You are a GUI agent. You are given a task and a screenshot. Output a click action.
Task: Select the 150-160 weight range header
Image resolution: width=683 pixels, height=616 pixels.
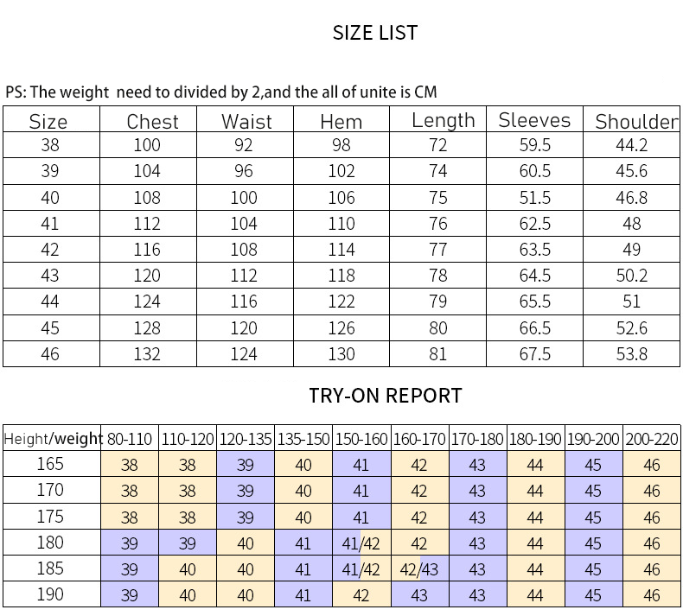(361, 439)
